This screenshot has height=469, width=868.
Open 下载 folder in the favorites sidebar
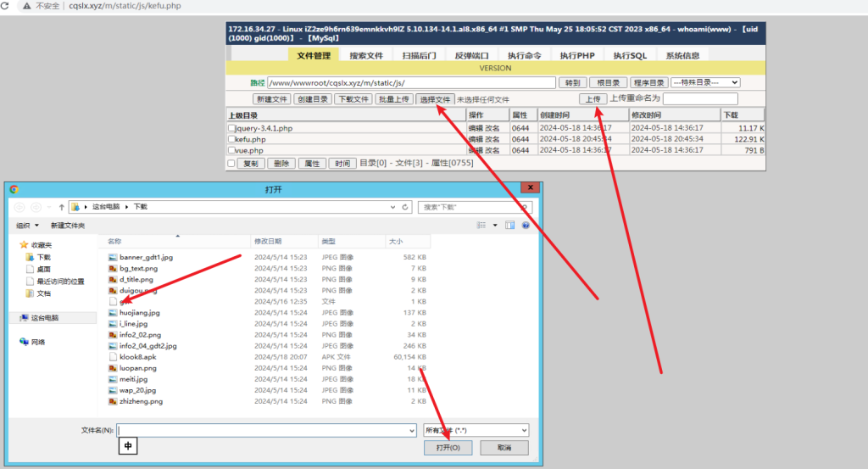pos(43,257)
